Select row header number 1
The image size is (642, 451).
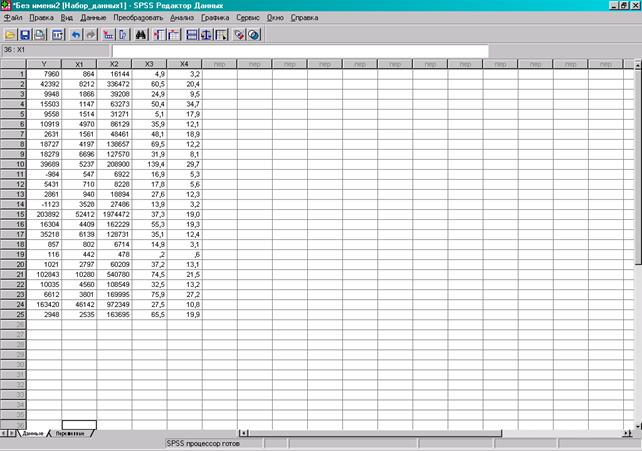[14, 74]
